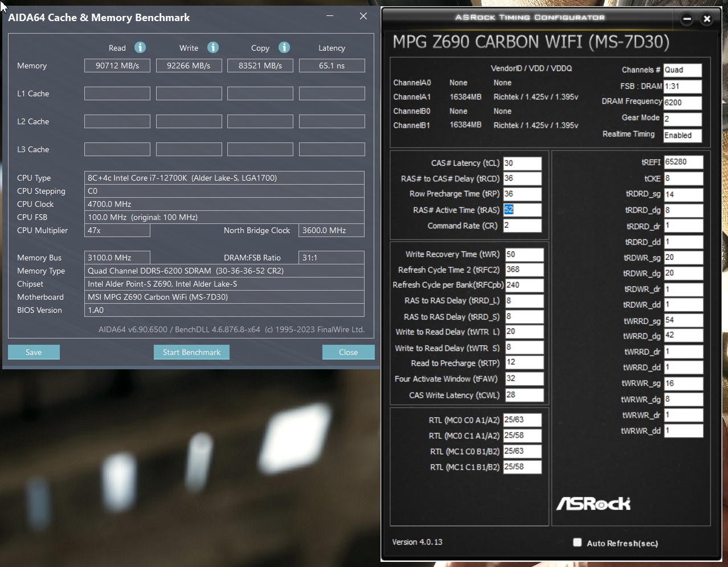Click the L1 Cache Read result field

(117, 93)
